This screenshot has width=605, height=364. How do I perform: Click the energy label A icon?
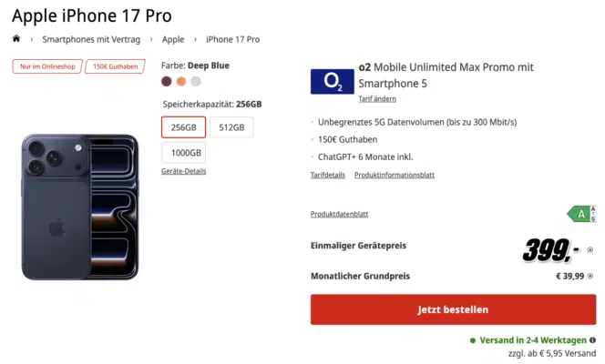579,214
